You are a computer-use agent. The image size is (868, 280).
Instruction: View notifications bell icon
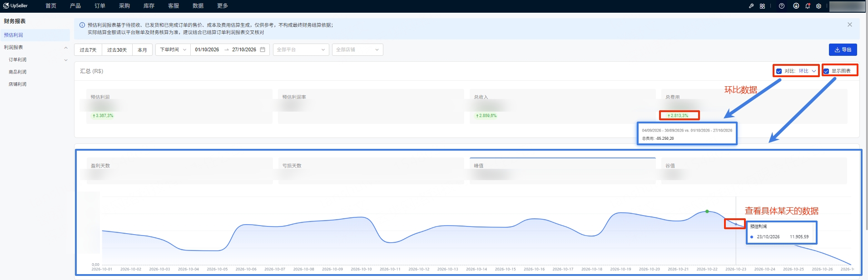(x=808, y=6)
